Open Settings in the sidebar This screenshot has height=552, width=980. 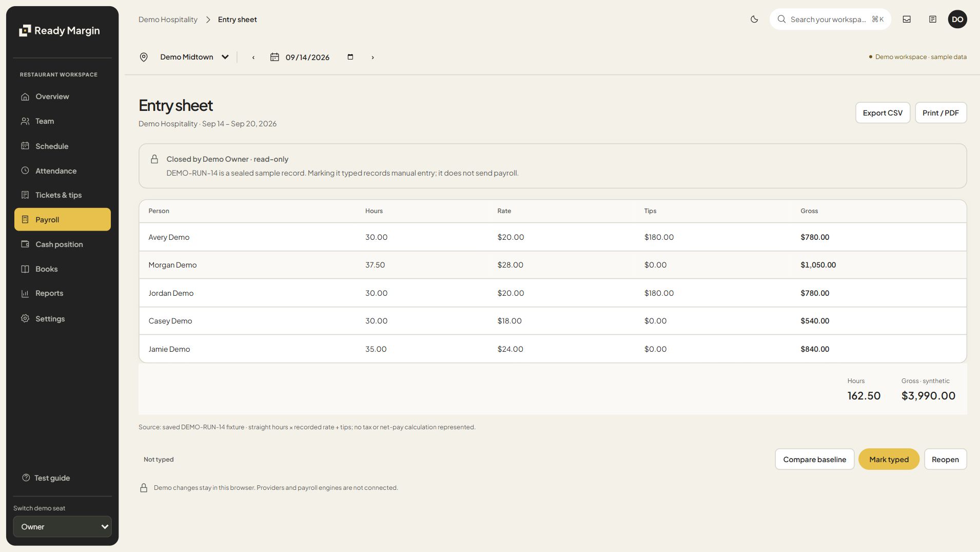tap(63, 319)
